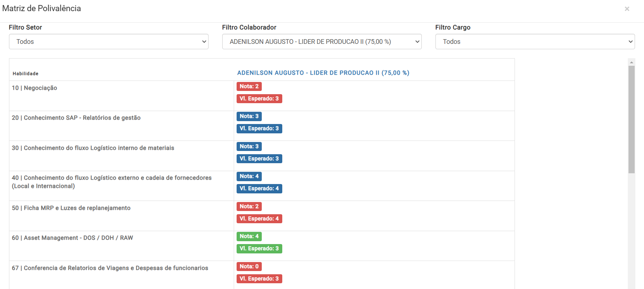Click Nota: 4 badge for fluxo Logístico externo
This screenshot has width=644, height=289.
pyautogui.click(x=249, y=176)
